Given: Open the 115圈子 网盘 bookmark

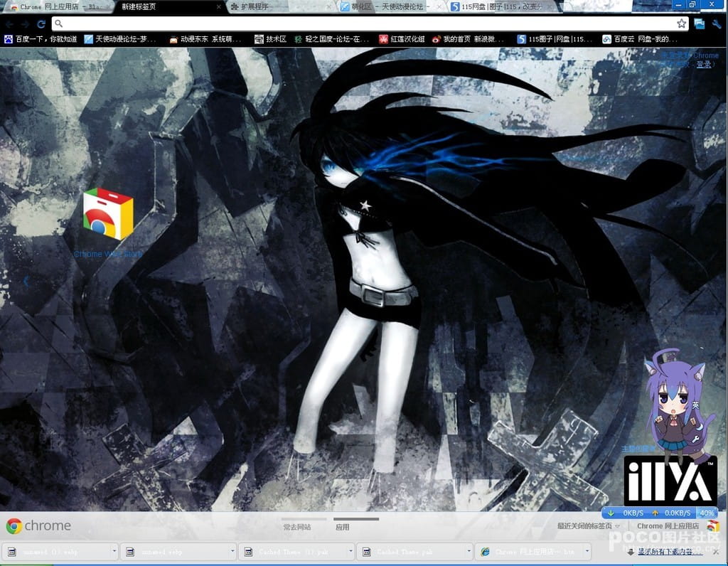Looking at the screenshot, I should (555, 40).
